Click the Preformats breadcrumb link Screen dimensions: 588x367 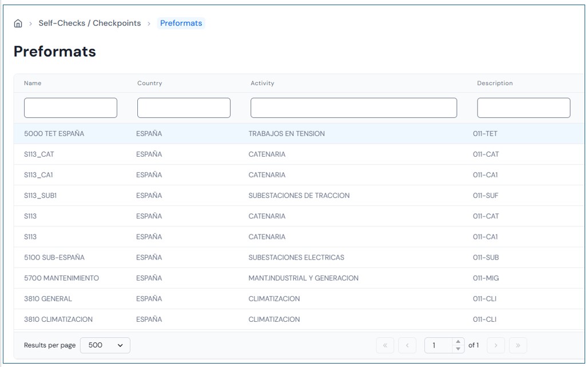(181, 23)
